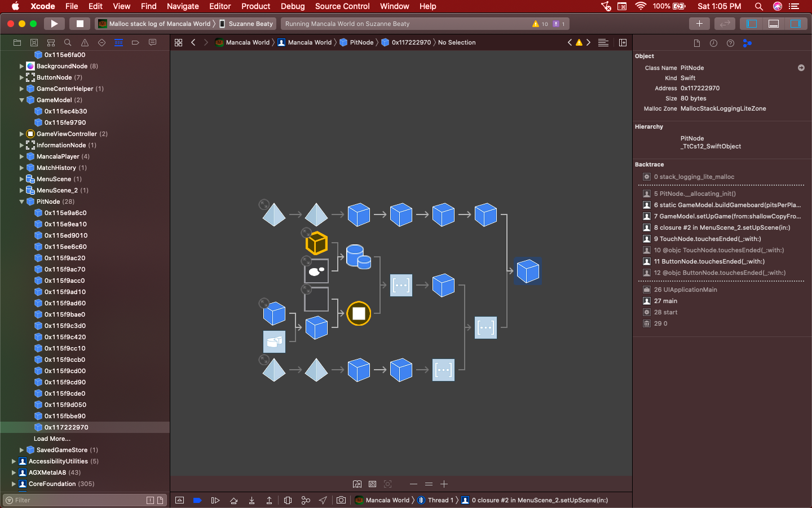Click the Step Over button
Screen dimensions: 812x508
click(x=233, y=500)
